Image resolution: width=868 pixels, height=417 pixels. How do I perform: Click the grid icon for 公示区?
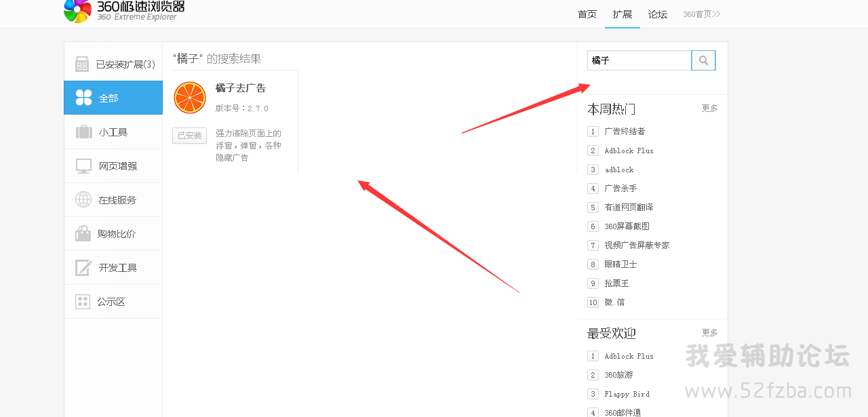[x=83, y=302]
